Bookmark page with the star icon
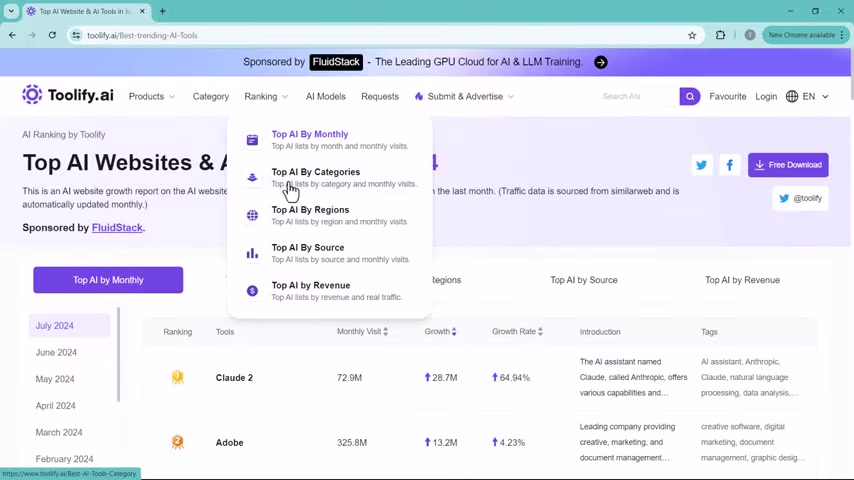The width and height of the screenshot is (854, 480). 692,35
